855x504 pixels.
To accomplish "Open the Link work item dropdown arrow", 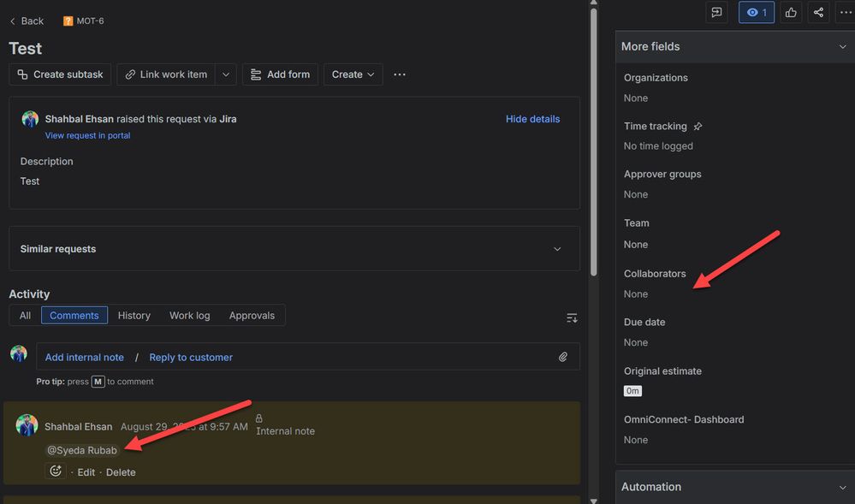I will click(x=226, y=74).
